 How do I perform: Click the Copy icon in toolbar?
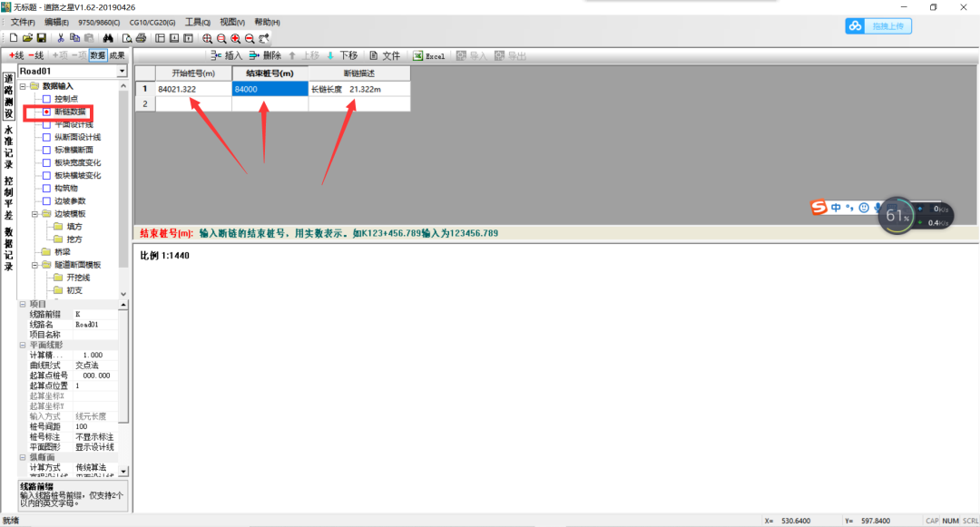click(x=74, y=39)
